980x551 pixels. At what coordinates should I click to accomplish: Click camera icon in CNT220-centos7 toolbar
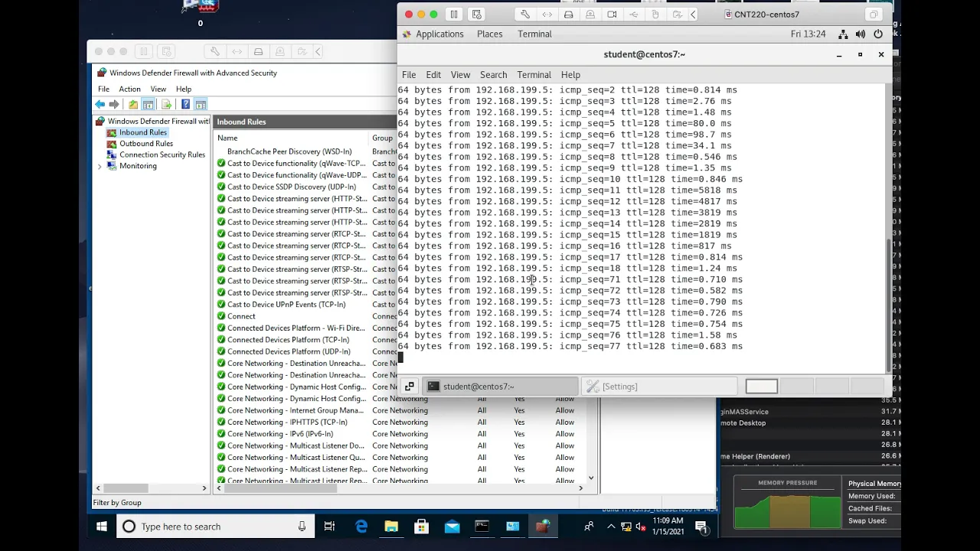[612, 14]
